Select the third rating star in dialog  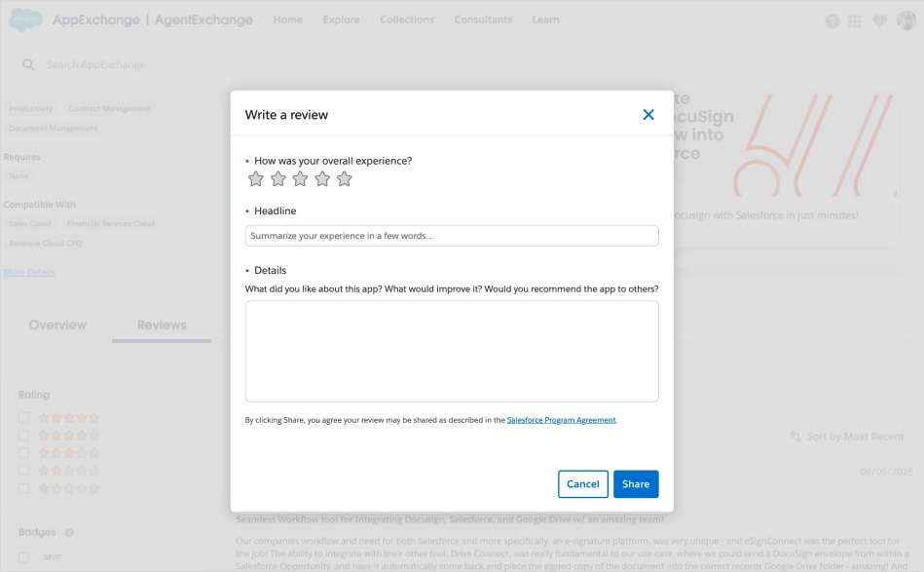[x=300, y=178]
